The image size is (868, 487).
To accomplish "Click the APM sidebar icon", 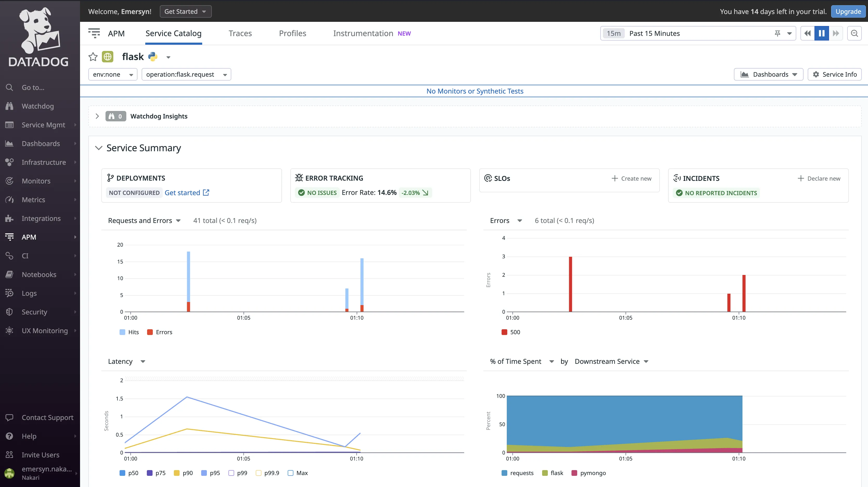I will pyautogui.click(x=8, y=237).
